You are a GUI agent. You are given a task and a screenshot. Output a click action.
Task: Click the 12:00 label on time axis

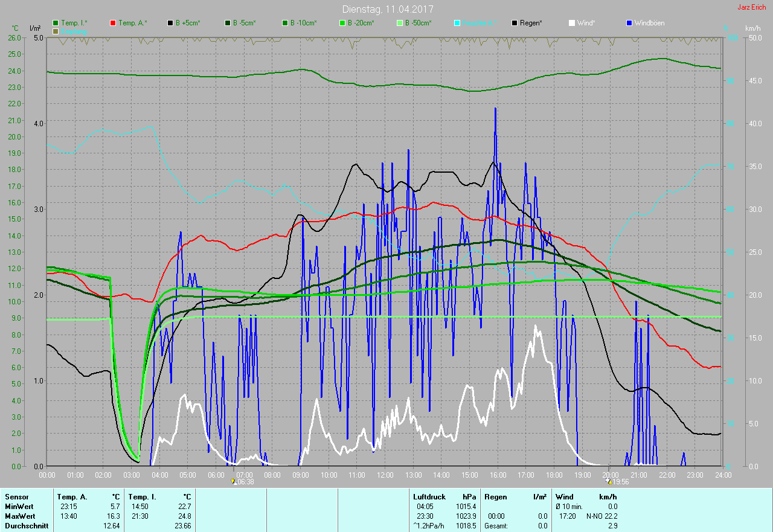pyautogui.click(x=385, y=475)
